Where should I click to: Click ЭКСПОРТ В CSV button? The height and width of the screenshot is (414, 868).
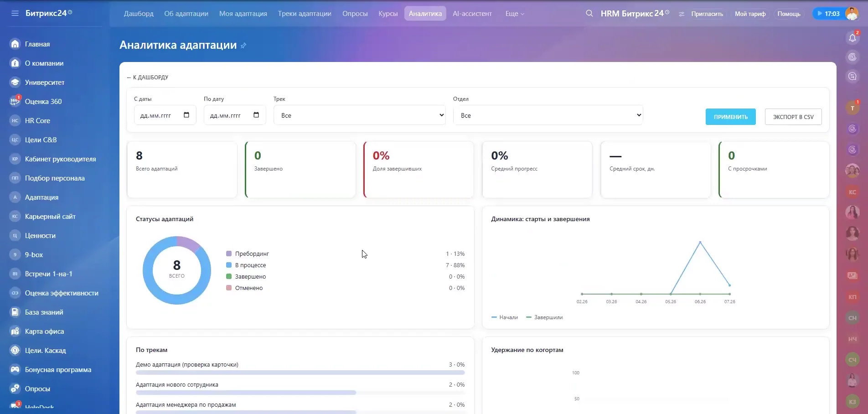tap(793, 117)
